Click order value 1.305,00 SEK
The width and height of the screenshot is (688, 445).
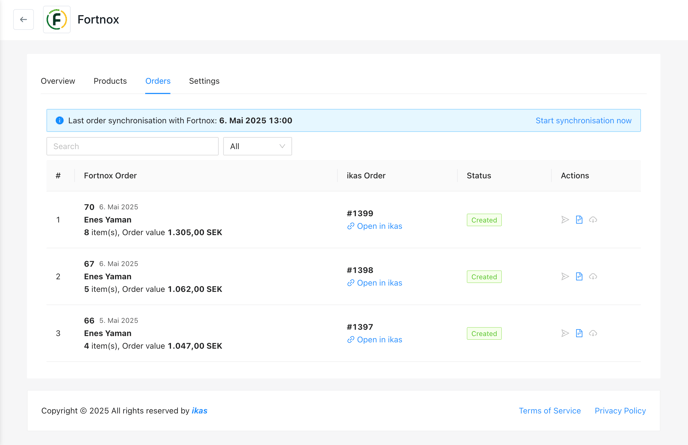[x=195, y=232]
